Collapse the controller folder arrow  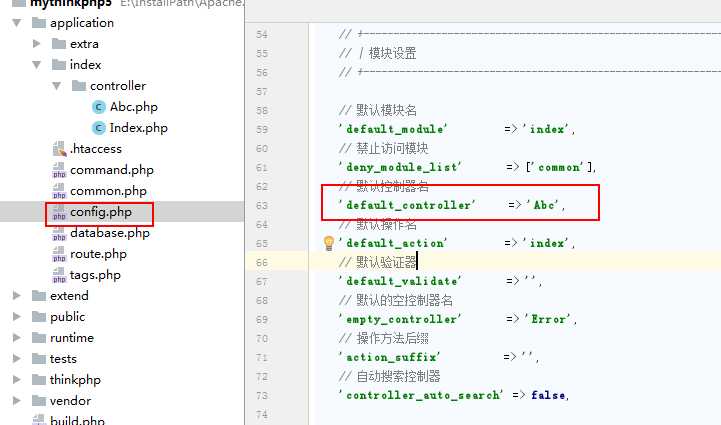57,86
